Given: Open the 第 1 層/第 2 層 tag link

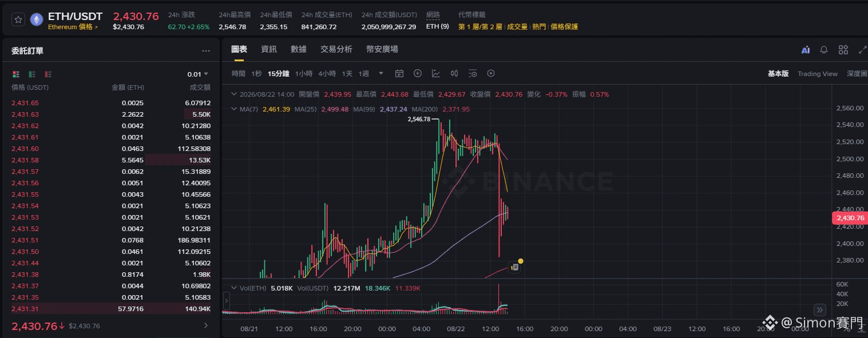Looking at the screenshot, I should click(x=480, y=27).
